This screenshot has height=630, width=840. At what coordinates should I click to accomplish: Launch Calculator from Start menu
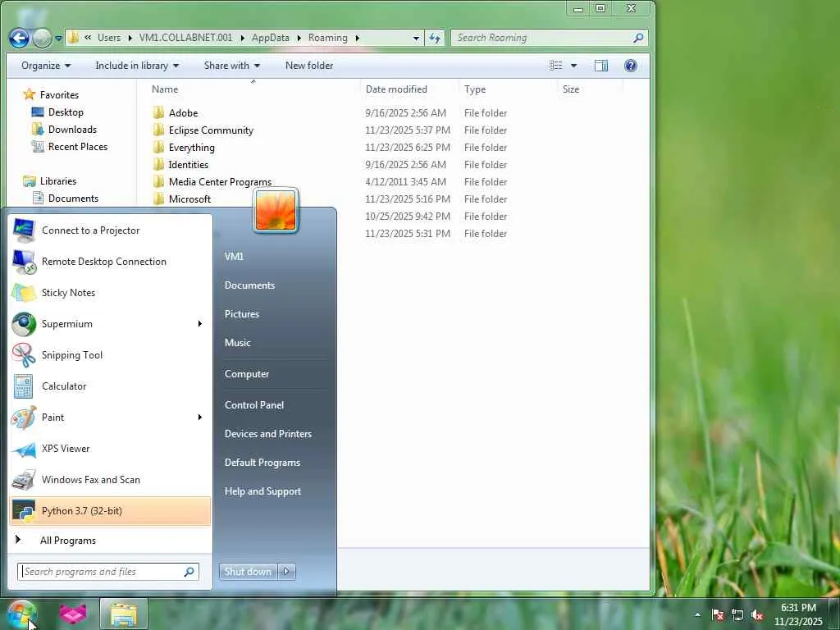coord(110,386)
